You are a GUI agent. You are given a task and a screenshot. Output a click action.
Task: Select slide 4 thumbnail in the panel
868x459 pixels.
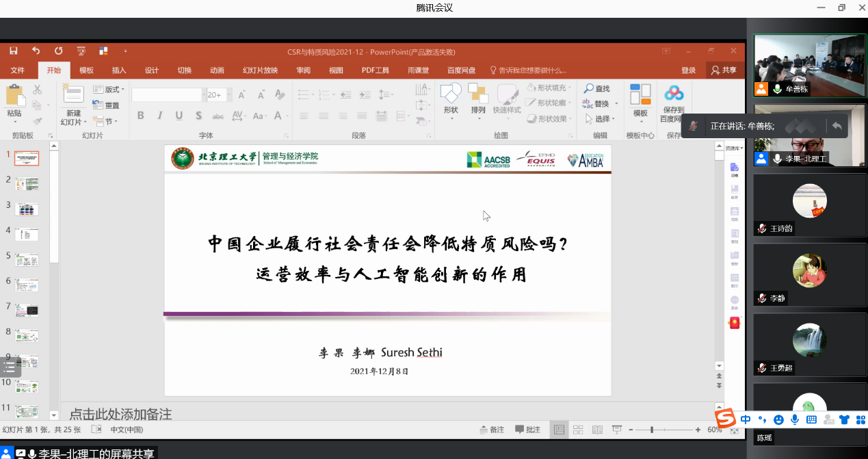pos(27,234)
